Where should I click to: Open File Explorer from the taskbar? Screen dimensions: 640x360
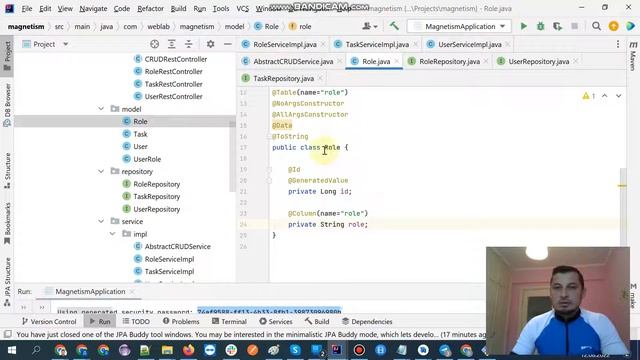point(167,350)
